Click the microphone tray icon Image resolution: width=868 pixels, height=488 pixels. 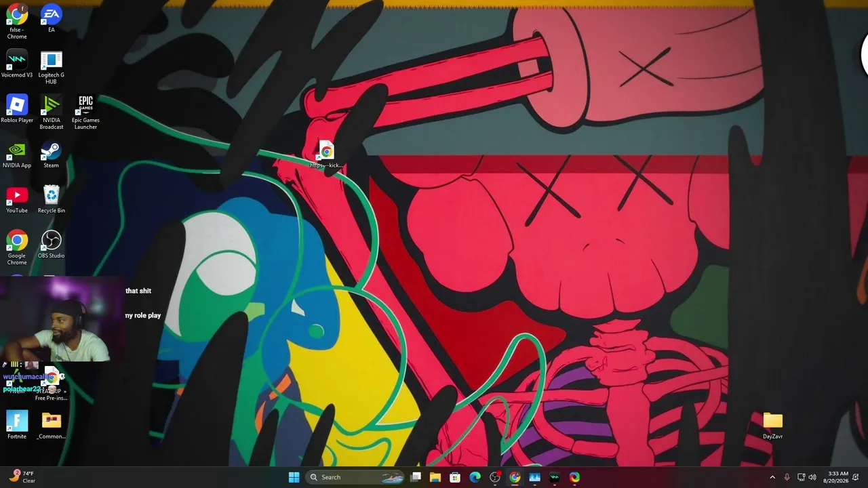(x=787, y=477)
